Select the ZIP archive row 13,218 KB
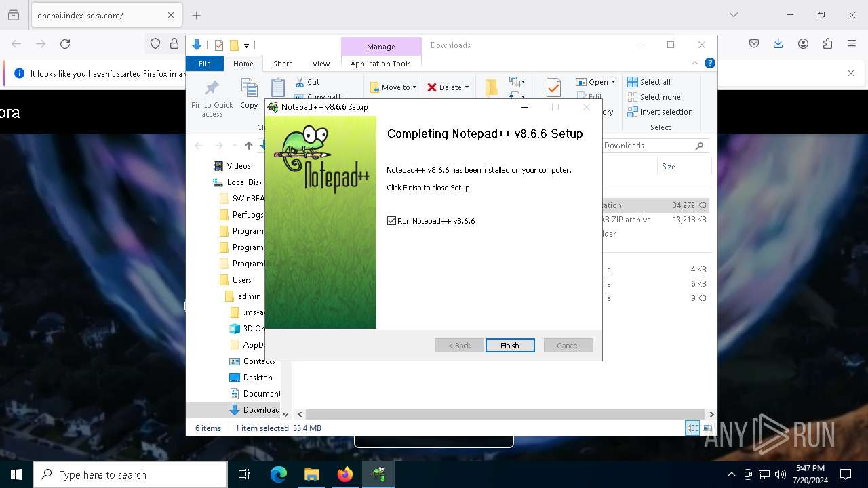This screenshot has height=488, width=868. tap(655, 220)
